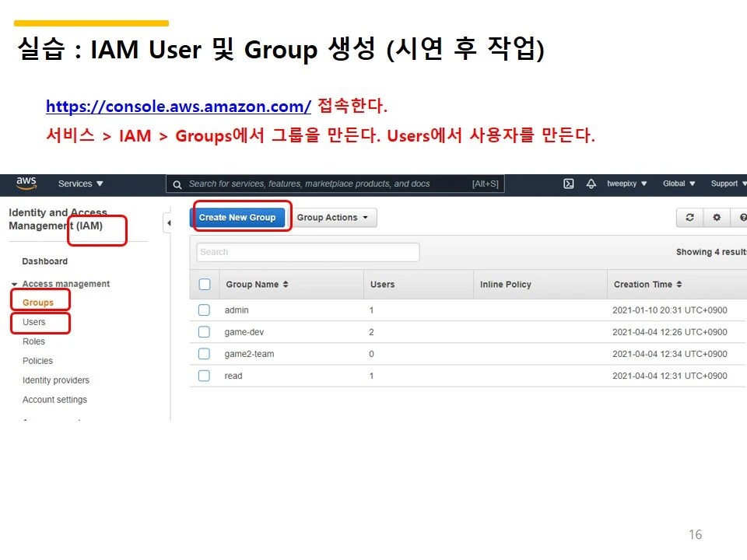This screenshot has width=747, height=560.
Task: Click the refresh icon button
Action: [689, 218]
